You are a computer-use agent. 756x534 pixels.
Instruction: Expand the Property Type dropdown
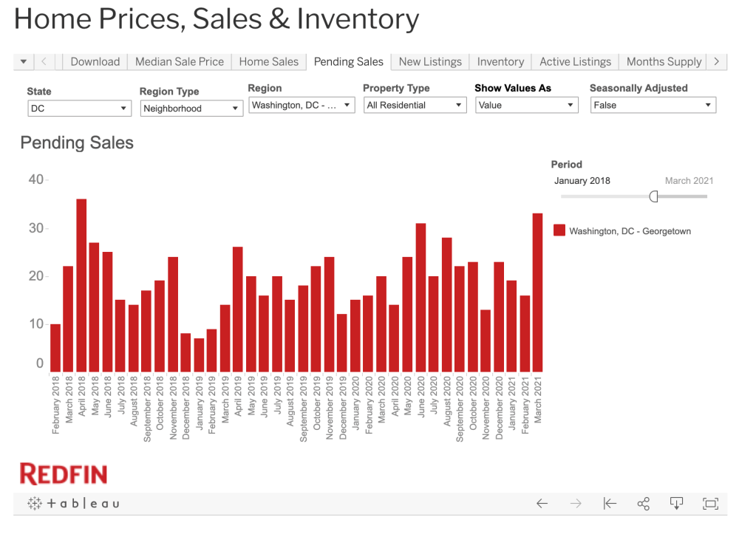click(x=415, y=106)
